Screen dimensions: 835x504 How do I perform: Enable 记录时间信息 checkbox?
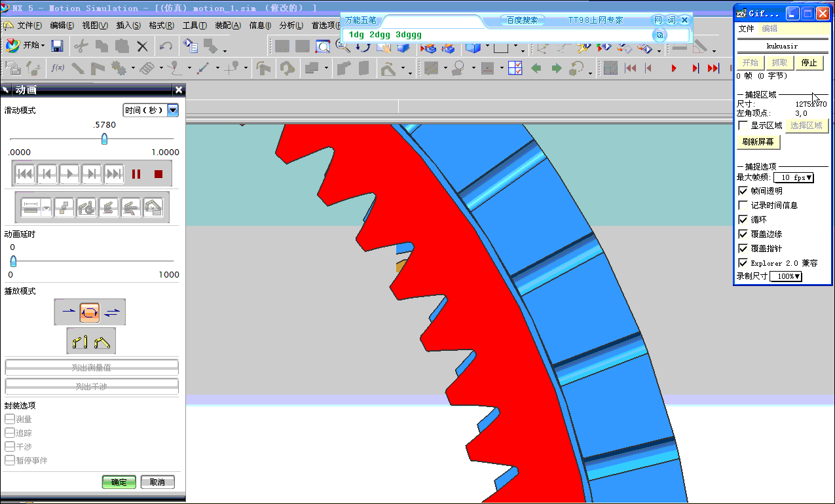[743, 205]
